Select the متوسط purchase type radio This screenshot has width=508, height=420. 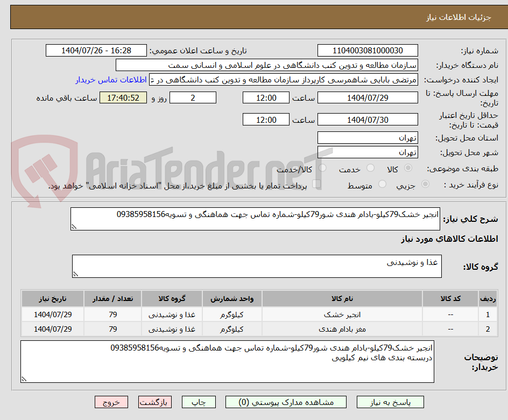point(382,183)
